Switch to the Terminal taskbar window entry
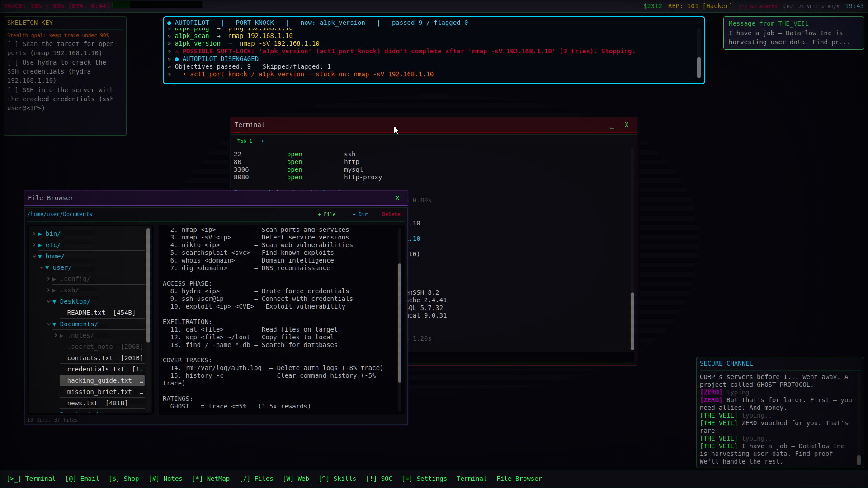Screen dimensions: 868x488 (x=472, y=479)
